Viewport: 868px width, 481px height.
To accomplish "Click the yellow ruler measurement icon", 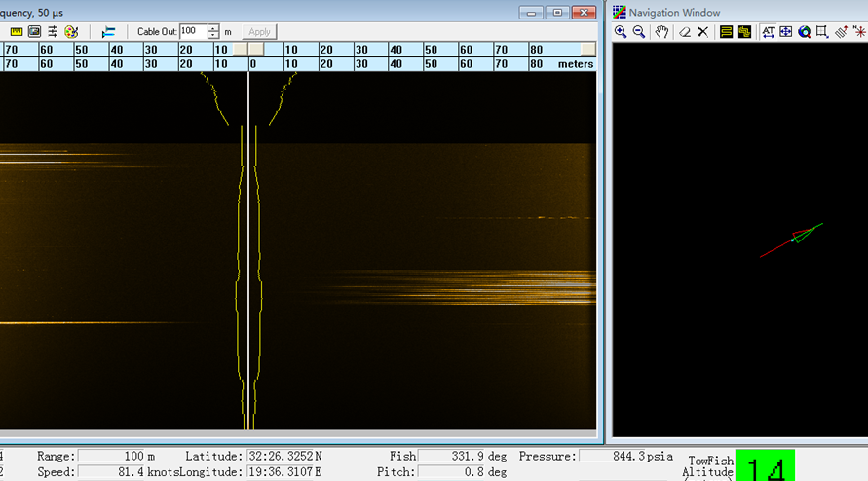I will pyautogui.click(x=16, y=32).
